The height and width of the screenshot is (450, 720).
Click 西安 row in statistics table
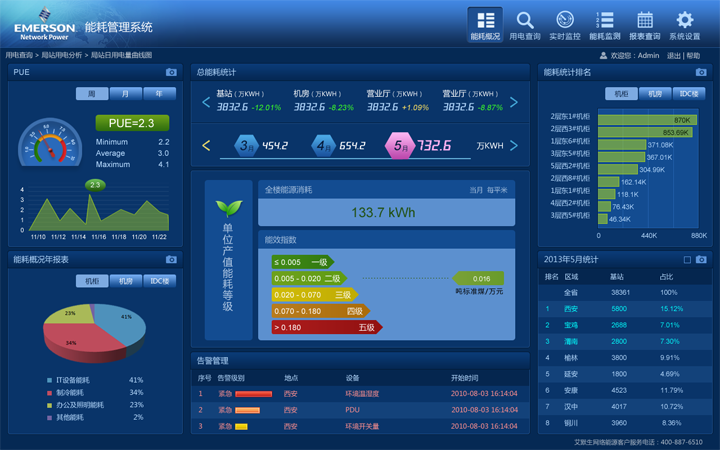[625, 309]
